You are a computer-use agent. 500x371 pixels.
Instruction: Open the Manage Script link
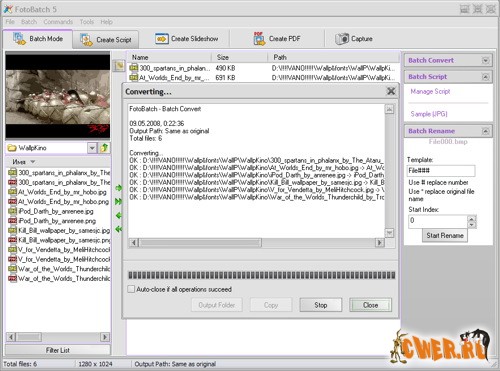pos(430,91)
